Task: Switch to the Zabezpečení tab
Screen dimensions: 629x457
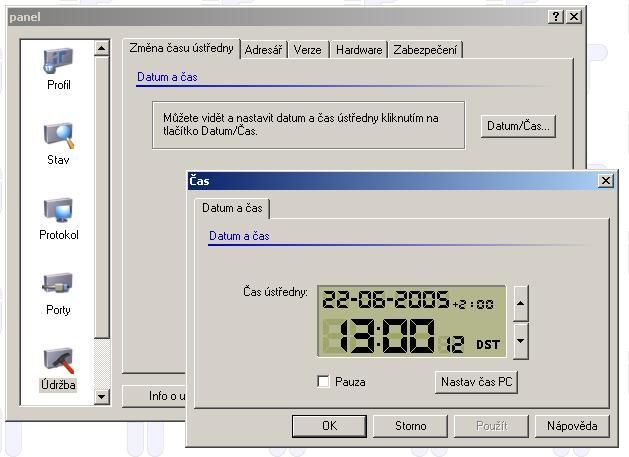Action: click(426, 49)
